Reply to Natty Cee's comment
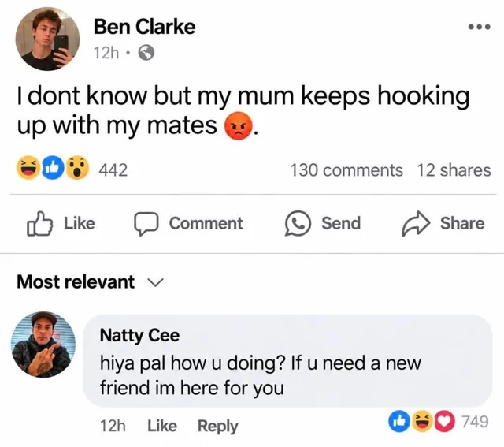Viewport: 504px width, 447px height. (218, 427)
